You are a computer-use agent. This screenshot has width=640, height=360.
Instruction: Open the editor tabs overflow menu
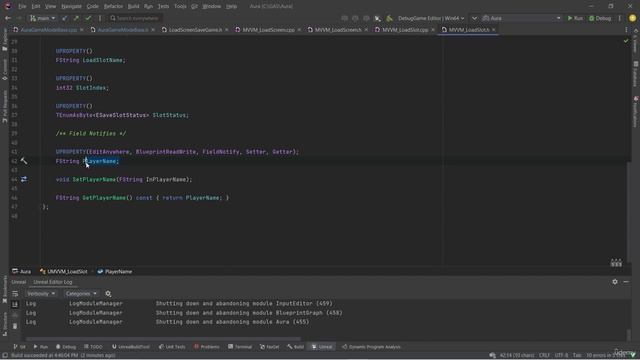click(626, 30)
